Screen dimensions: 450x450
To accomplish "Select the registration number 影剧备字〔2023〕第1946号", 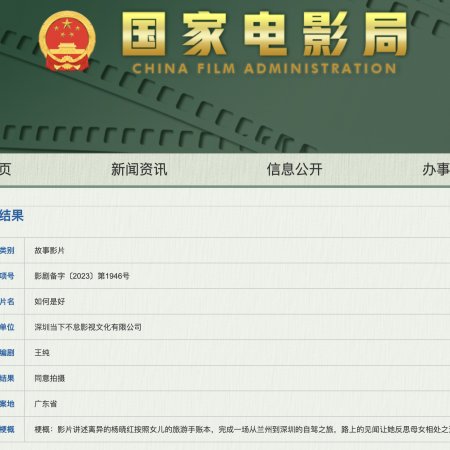I will pos(82,276).
